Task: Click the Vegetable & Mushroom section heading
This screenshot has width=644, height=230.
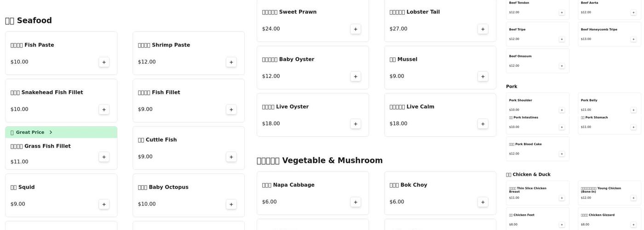Action: (320, 161)
